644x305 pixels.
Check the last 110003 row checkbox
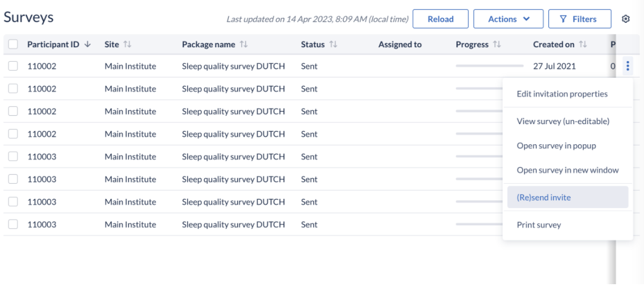pos(13,224)
